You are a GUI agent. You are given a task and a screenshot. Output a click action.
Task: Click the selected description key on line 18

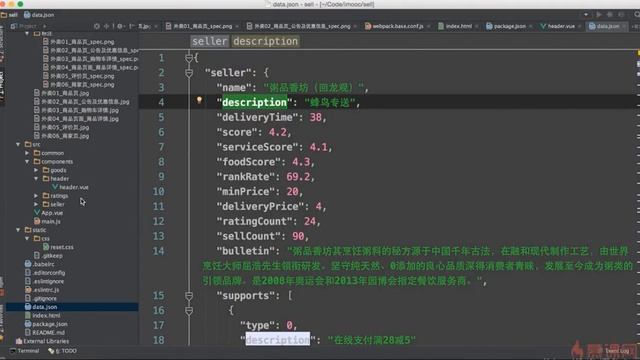point(278,340)
